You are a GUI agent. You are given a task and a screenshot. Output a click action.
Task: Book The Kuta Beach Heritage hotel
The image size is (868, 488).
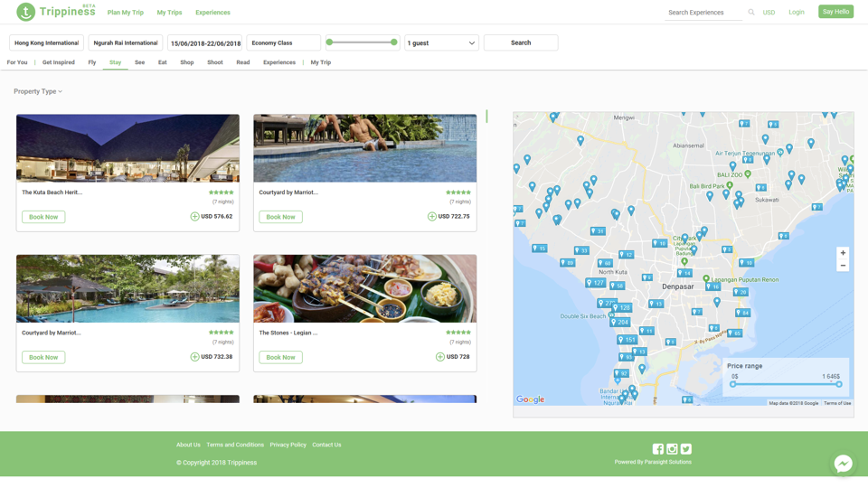pyautogui.click(x=43, y=217)
